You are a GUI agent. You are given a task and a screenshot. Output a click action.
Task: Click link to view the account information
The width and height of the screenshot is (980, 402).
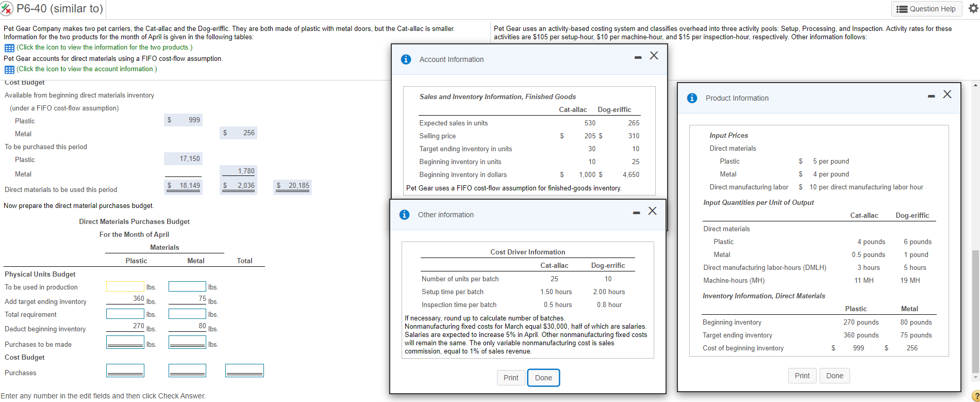(87, 69)
